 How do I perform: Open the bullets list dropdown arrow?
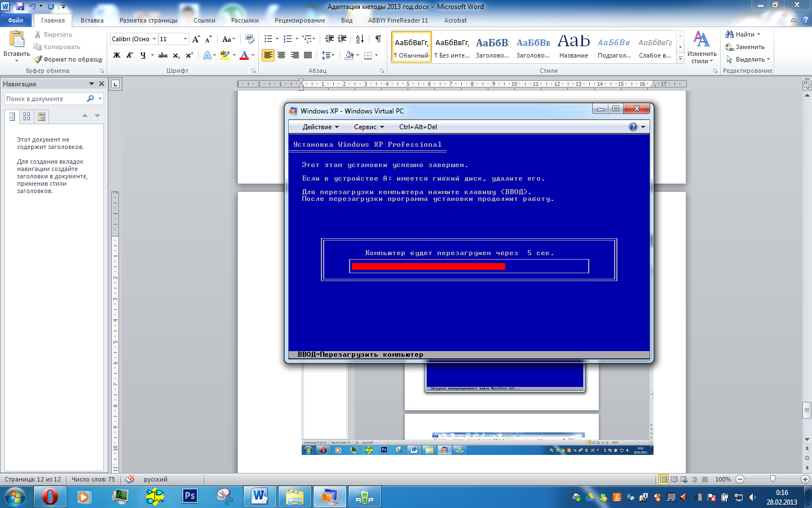pos(277,39)
